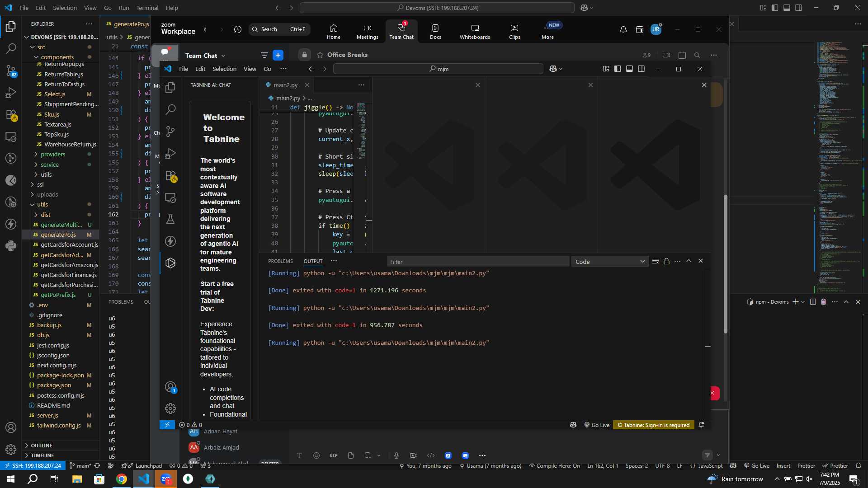Expand the OUTLINE section
The image size is (868, 488).
tap(42, 446)
